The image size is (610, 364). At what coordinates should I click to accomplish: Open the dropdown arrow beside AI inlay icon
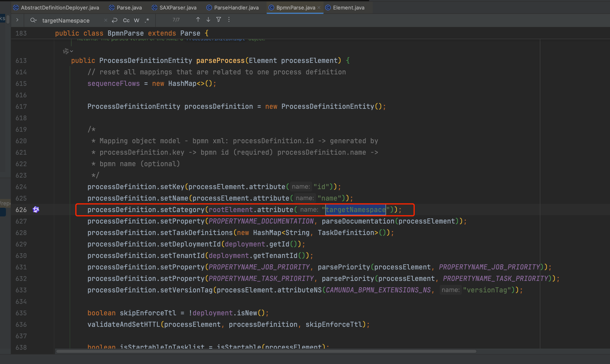pos(72,51)
